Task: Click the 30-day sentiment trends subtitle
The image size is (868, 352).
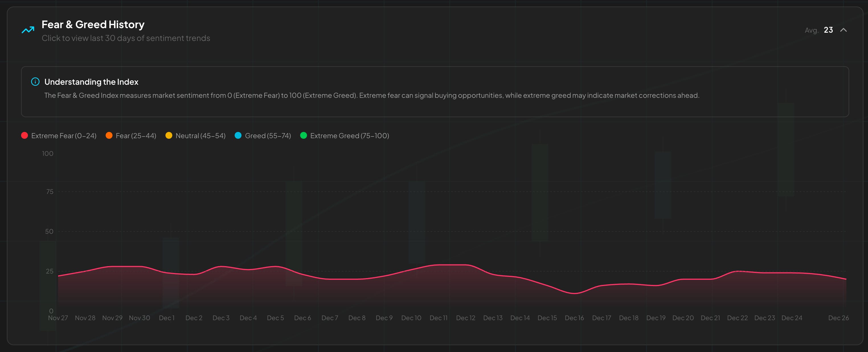Action: (126, 38)
